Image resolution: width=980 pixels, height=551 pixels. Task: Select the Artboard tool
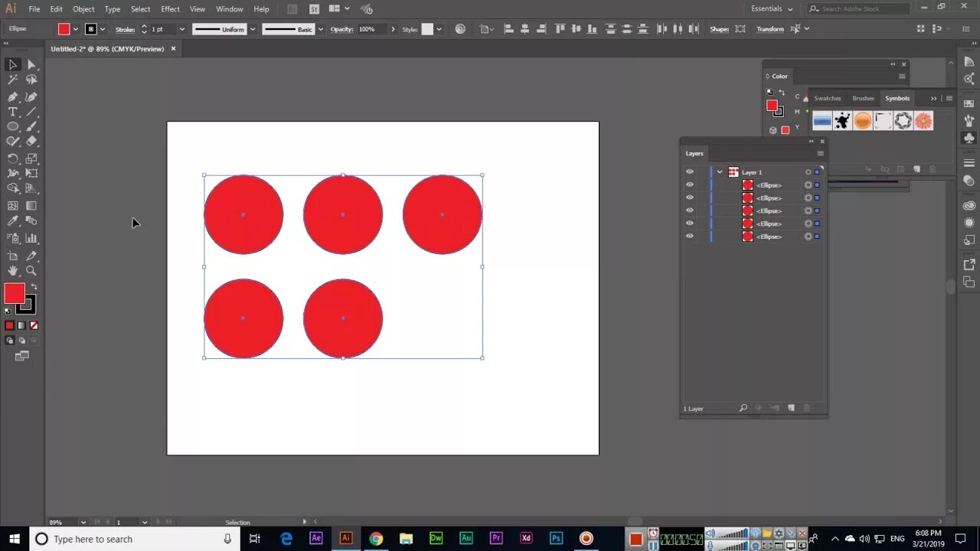point(13,256)
